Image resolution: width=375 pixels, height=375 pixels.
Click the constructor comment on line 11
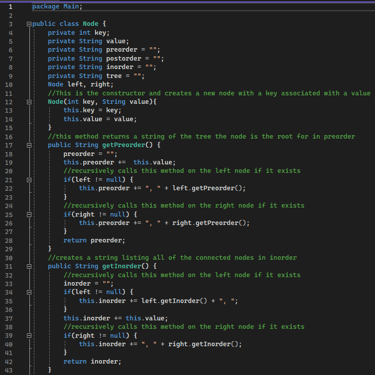point(209,93)
